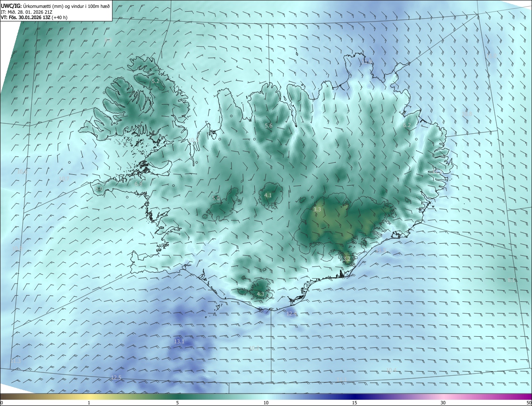This screenshot has height=406, width=532.
Task: Click the 12.5 value near the bottom edge
Action: pyautogui.click(x=116, y=377)
